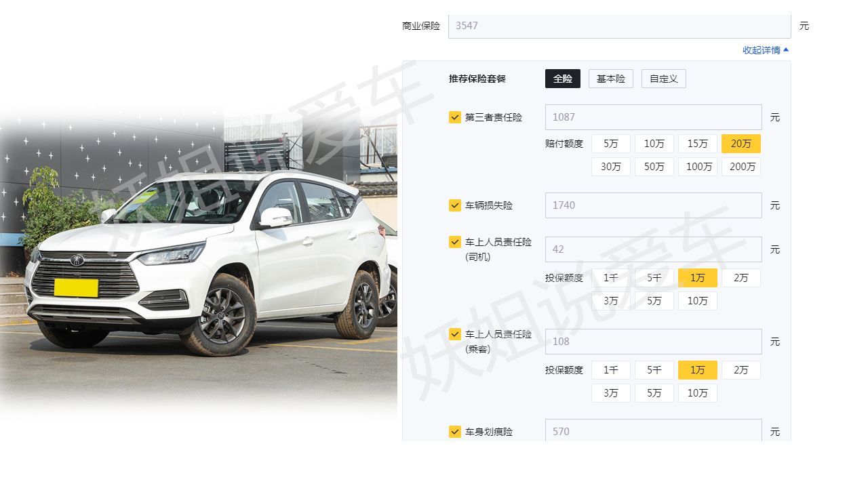Pick the 200万 赔付额度 option
This screenshot has width=868, height=488.
click(x=741, y=167)
